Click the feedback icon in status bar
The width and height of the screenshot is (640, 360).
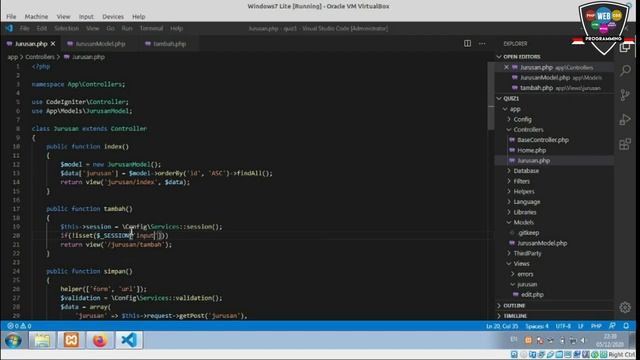612,326
